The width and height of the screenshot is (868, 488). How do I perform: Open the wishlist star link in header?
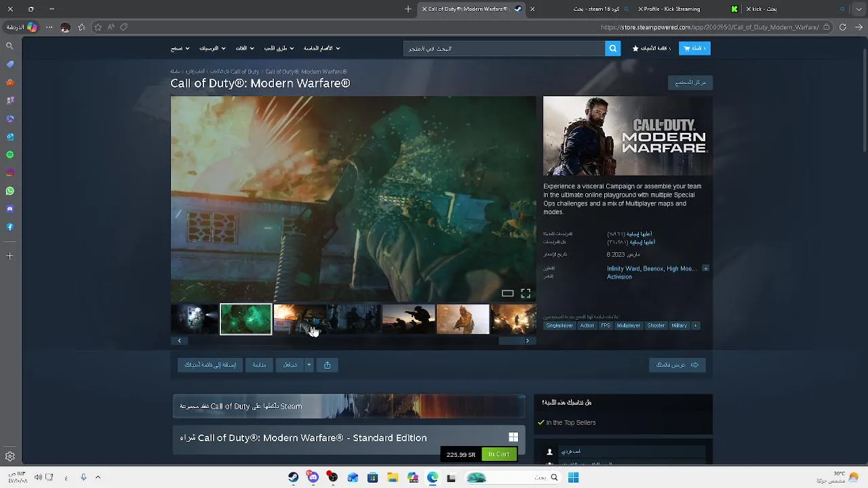click(651, 48)
